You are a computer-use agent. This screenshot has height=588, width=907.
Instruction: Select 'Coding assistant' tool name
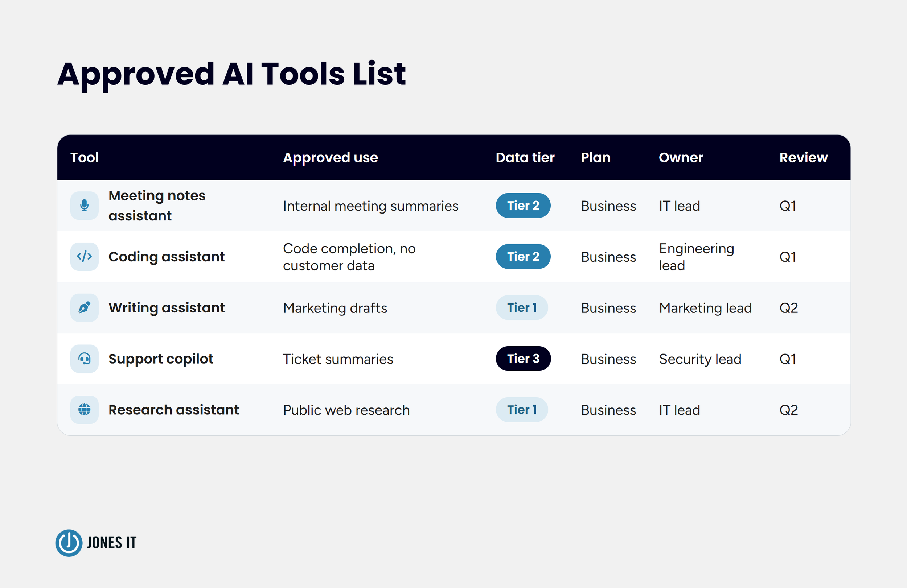(x=167, y=257)
